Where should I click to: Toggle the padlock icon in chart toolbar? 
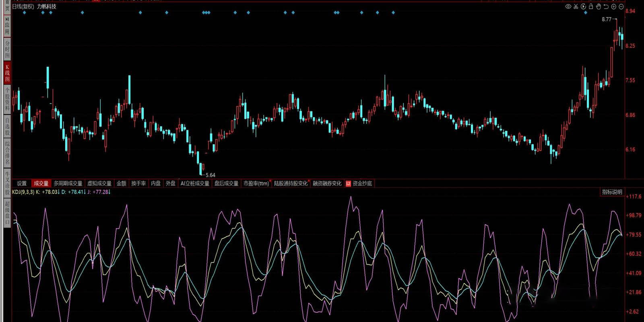591,6
